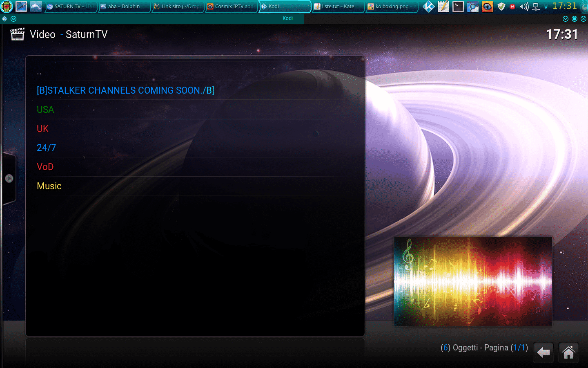The height and width of the screenshot is (368, 588).
Task: Close the Kodi window with the titlebar X
Action: pyautogui.click(x=584, y=19)
